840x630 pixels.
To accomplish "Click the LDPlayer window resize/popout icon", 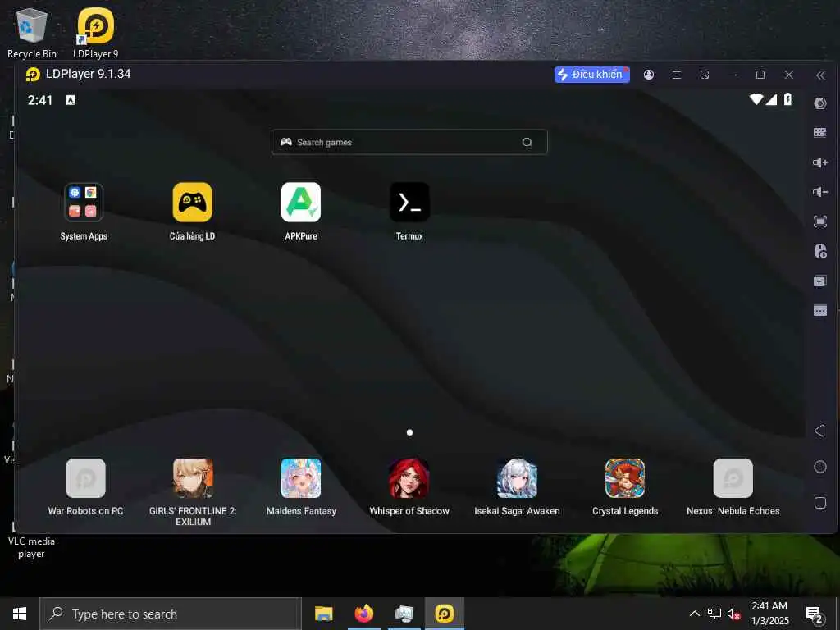I will (705, 75).
